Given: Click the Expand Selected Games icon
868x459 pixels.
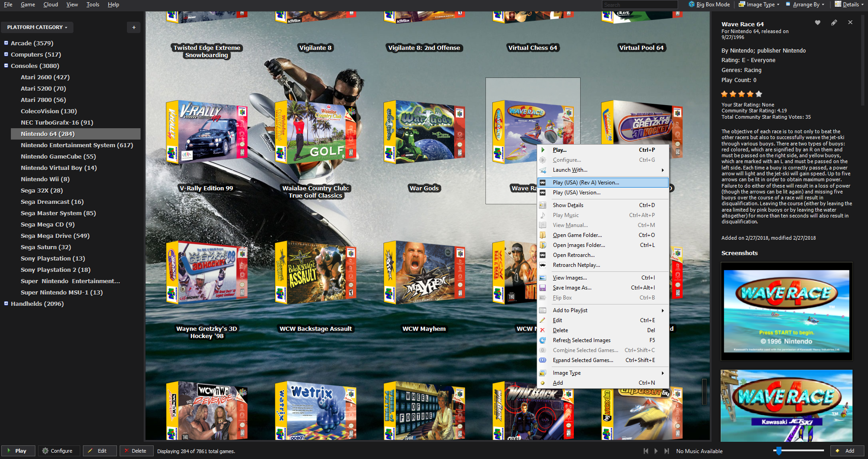Looking at the screenshot, I should click(x=543, y=360).
